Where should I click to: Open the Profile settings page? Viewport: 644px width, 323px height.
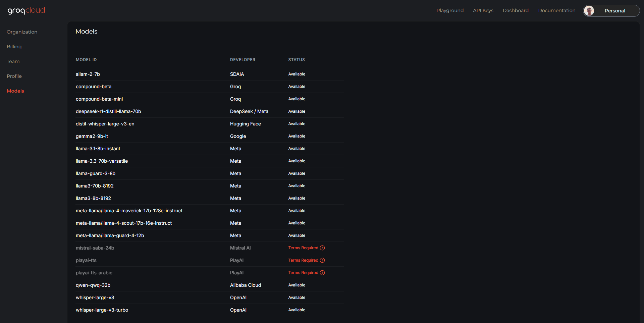tap(14, 76)
